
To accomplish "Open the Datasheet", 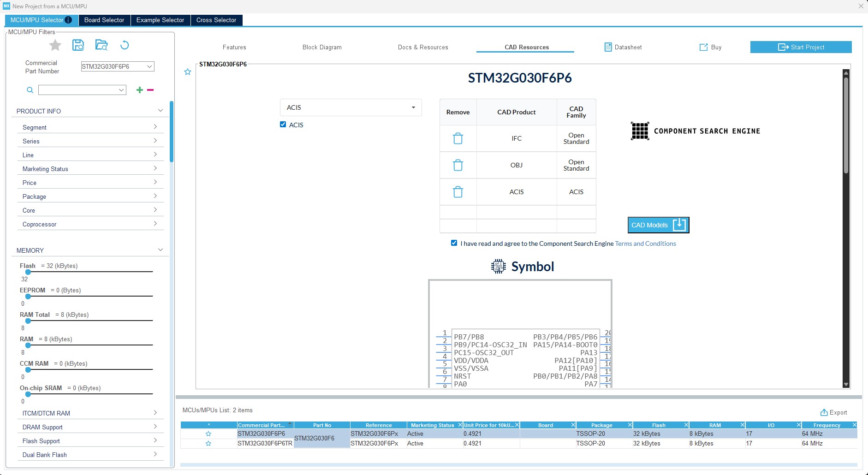I will pos(623,47).
